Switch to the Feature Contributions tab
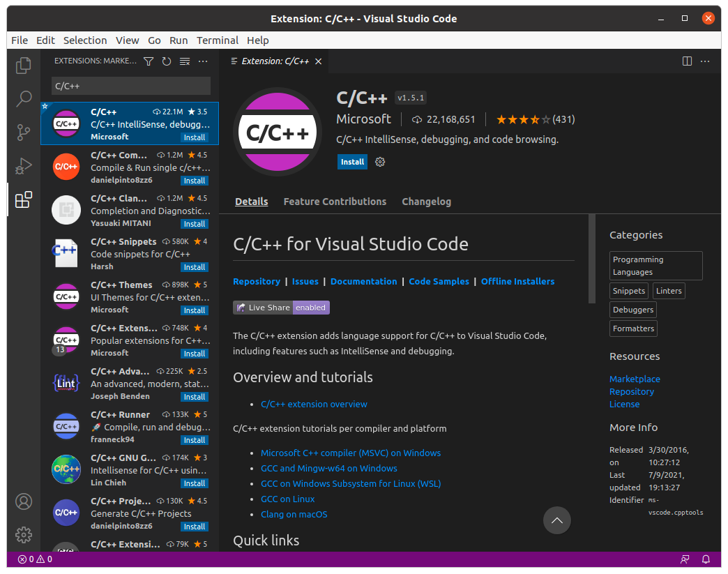This screenshot has height=574, width=728. 335,202
